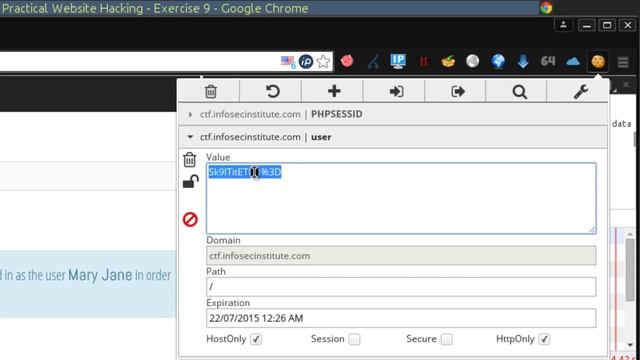Open Chrome hamburger menu
The height and width of the screenshot is (360, 640).
tap(623, 62)
